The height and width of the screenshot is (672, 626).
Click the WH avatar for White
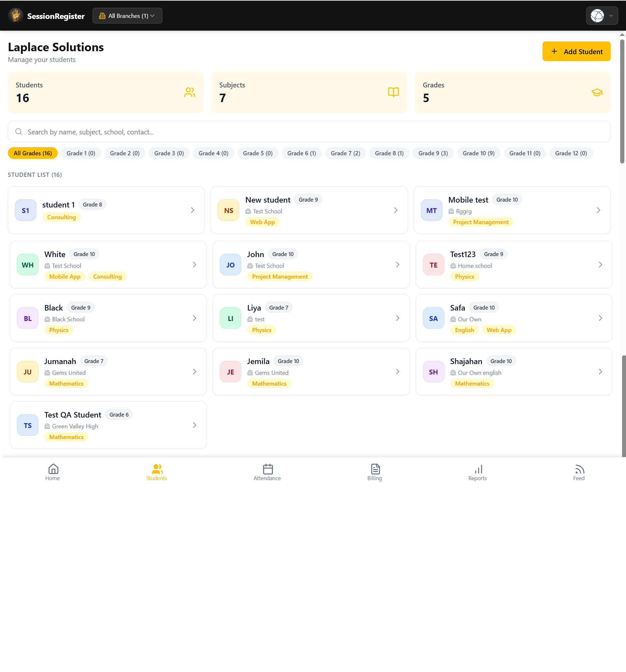(x=28, y=265)
